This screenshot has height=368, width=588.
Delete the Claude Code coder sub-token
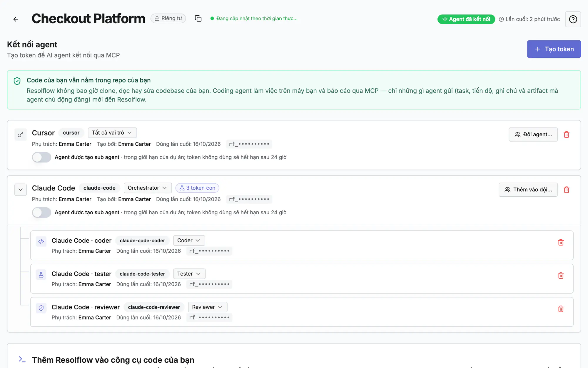click(561, 242)
